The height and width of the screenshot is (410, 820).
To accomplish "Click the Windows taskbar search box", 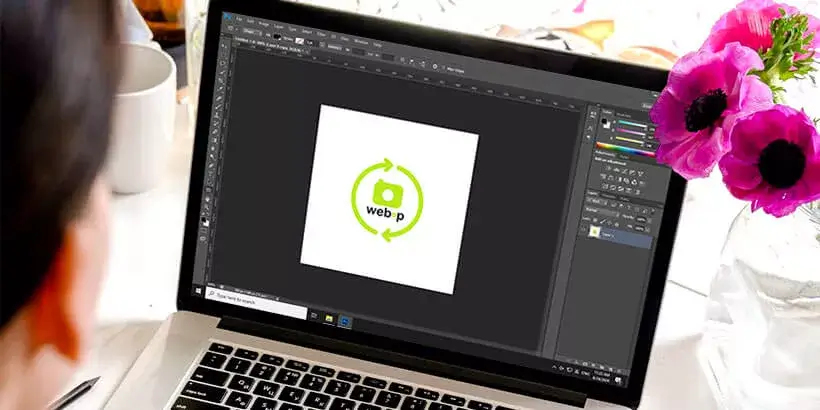I will coord(256,303).
